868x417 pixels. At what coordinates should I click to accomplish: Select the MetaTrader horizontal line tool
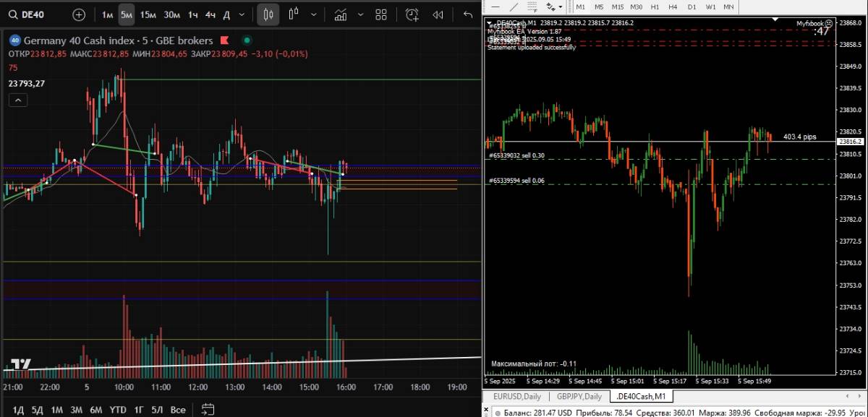click(x=494, y=7)
